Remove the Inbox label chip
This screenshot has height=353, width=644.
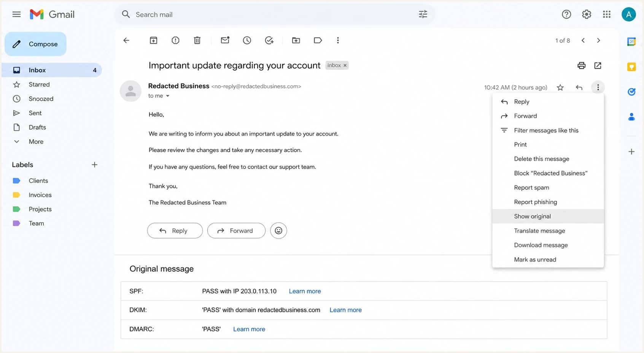click(345, 65)
